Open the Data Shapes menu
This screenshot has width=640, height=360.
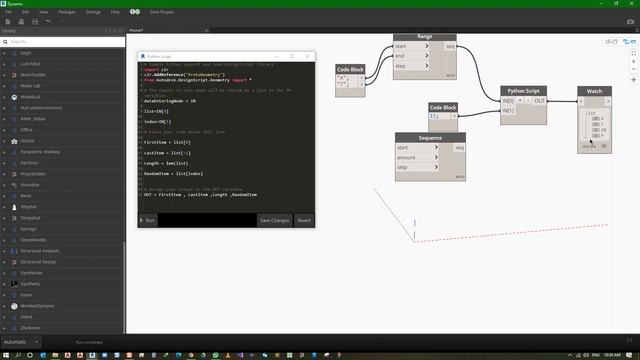162,12
